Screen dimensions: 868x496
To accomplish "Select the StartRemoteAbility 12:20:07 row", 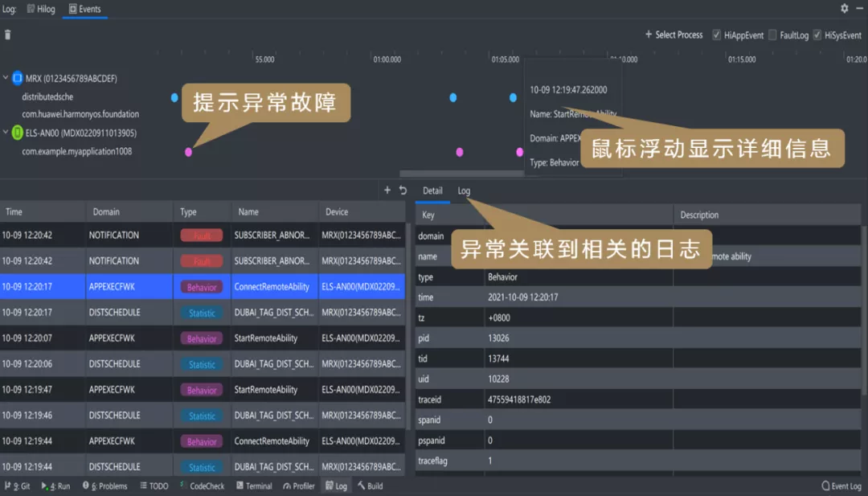I will [x=203, y=338].
